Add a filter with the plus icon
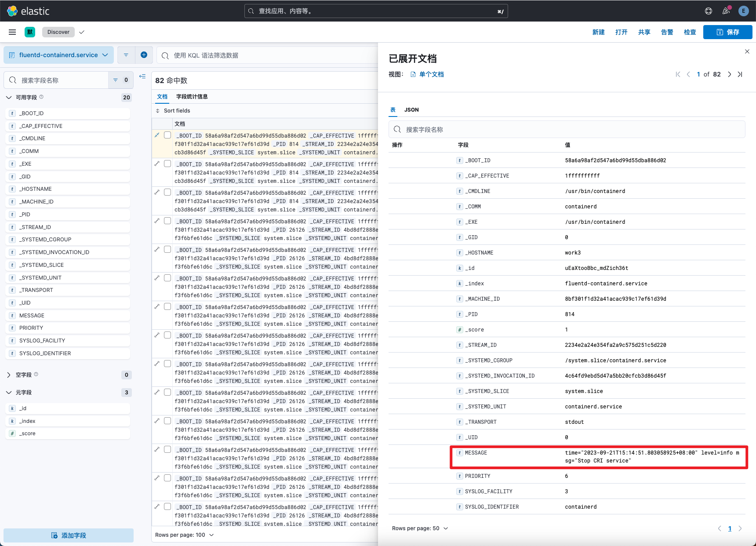The image size is (756, 546). coord(144,55)
